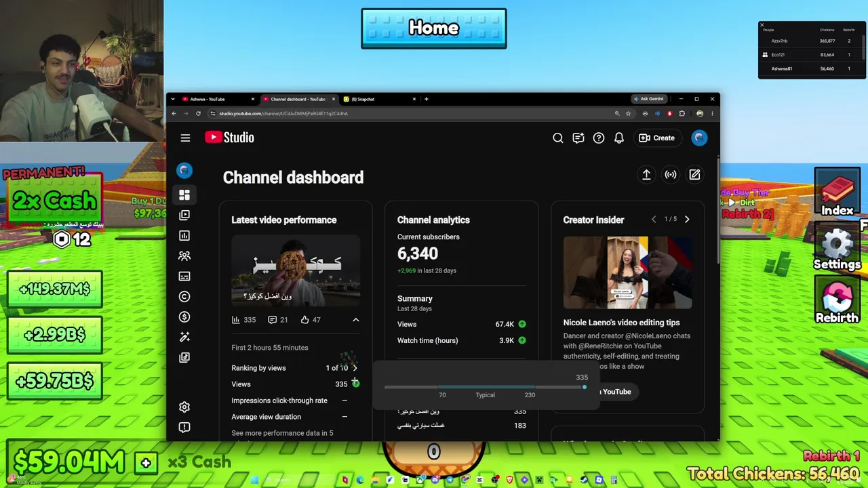Open the Studio search icon
This screenshot has width=868, height=488.
pos(558,138)
